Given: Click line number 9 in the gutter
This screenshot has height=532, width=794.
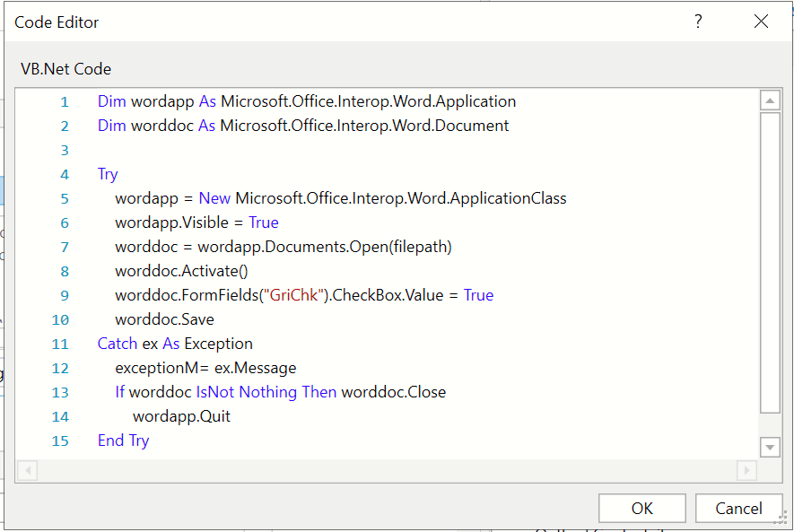Looking at the screenshot, I should (x=64, y=295).
